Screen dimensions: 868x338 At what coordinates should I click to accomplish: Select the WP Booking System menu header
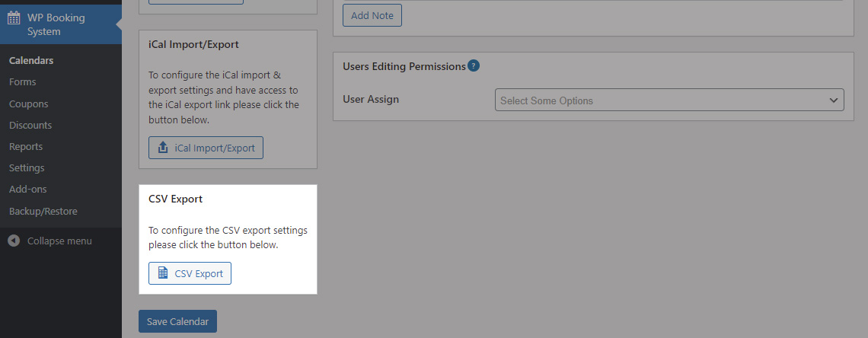[x=61, y=24]
